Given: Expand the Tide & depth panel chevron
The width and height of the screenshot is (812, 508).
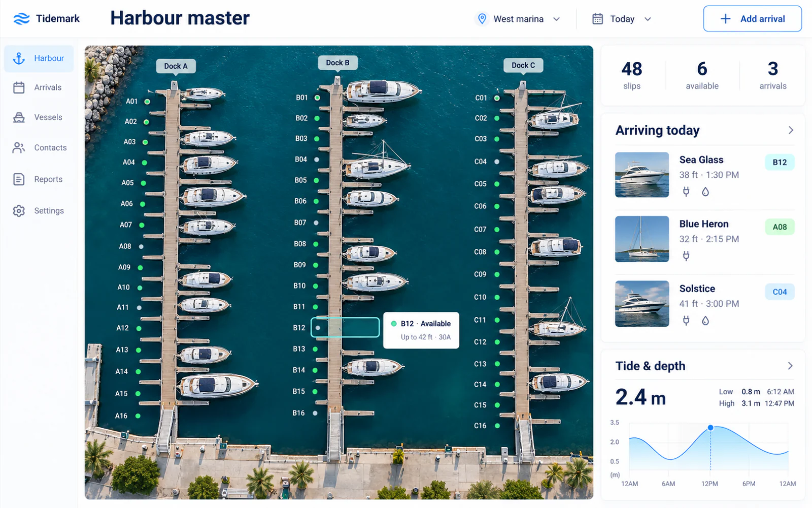Looking at the screenshot, I should tap(790, 366).
